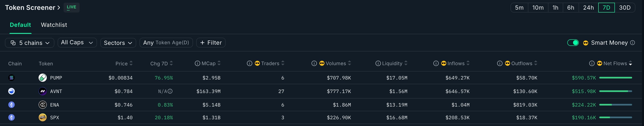Click the SPX token logo icon

(42, 117)
